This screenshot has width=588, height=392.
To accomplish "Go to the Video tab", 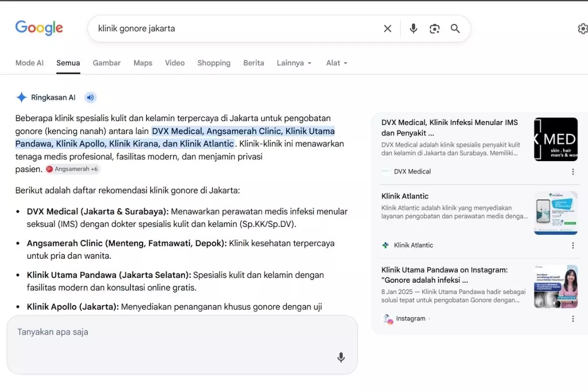I will pyautogui.click(x=175, y=63).
